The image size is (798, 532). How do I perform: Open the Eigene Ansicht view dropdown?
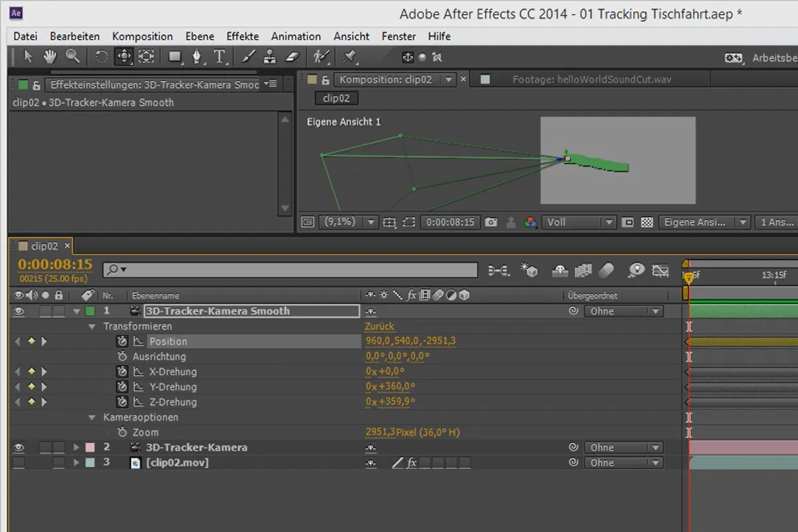(x=704, y=222)
